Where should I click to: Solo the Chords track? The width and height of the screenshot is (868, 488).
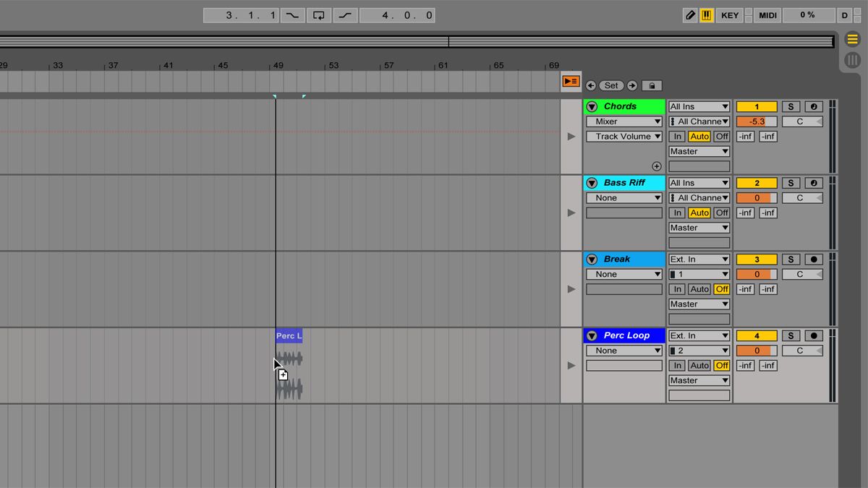click(791, 106)
